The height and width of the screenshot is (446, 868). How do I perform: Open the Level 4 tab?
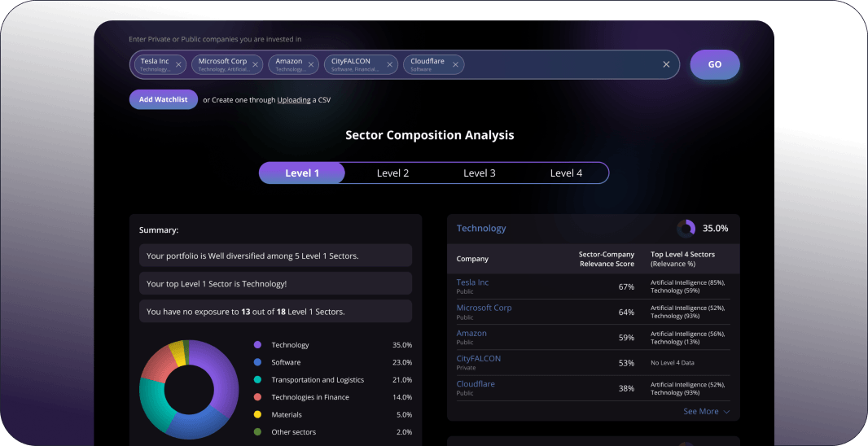566,173
